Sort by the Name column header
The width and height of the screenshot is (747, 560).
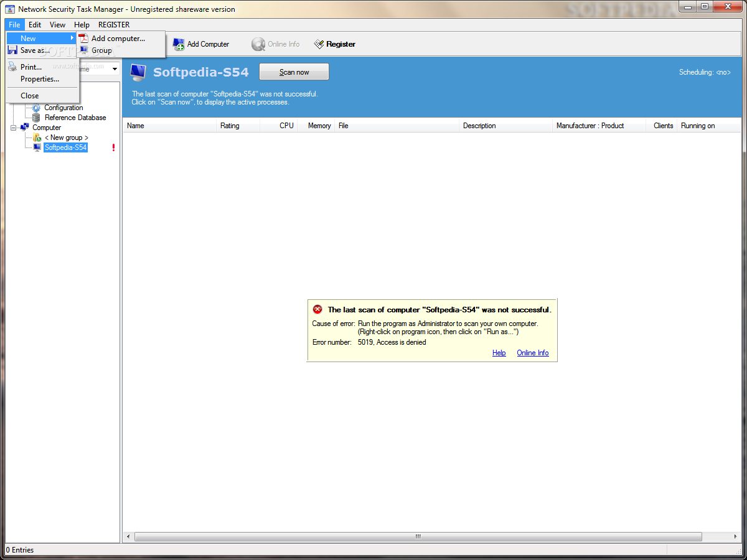click(x=170, y=126)
